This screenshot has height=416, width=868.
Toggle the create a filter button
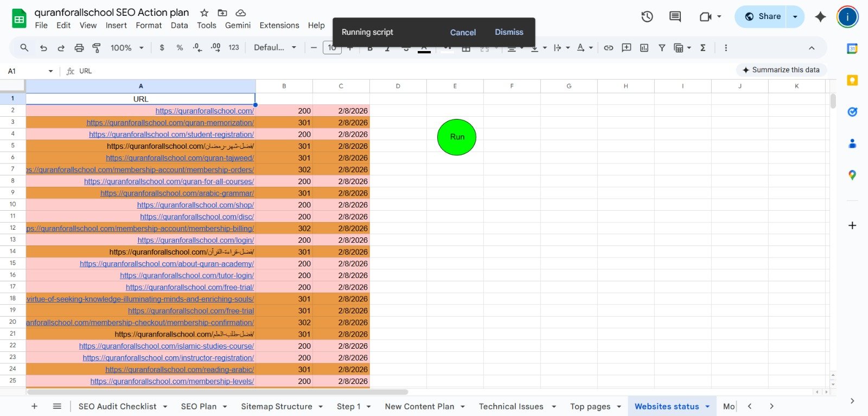[x=662, y=48]
